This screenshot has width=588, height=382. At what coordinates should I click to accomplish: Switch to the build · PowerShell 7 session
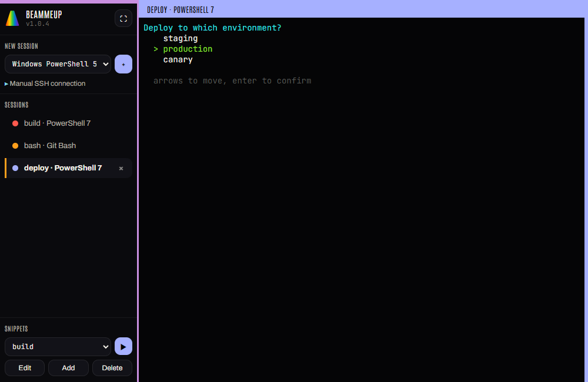pos(68,123)
